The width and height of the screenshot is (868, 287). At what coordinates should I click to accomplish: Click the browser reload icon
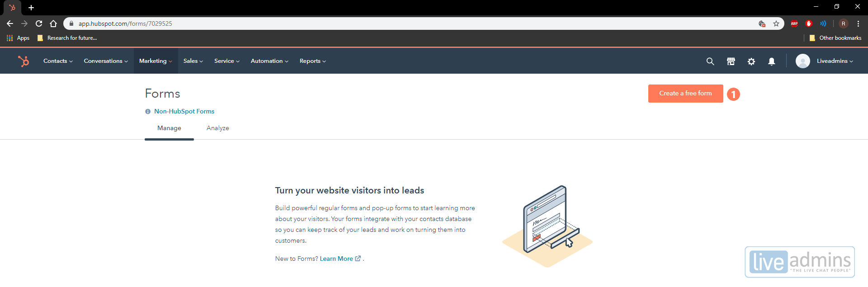[39, 24]
